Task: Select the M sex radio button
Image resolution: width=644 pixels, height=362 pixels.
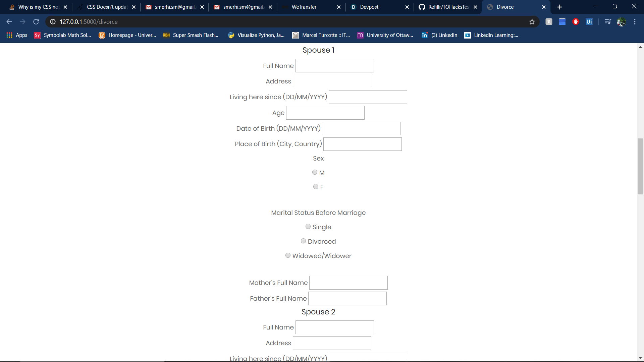Action: pyautogui.click(x=315, y=172)
